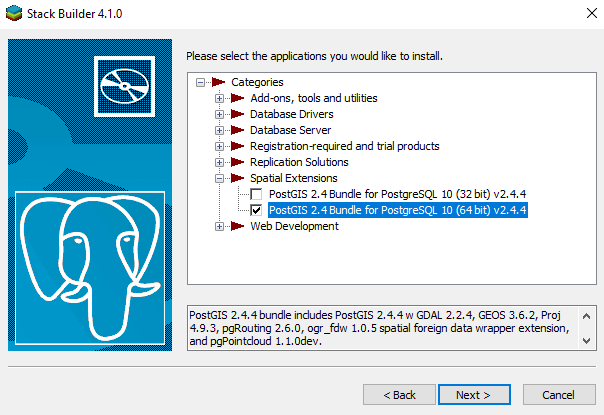
Task: Click the Stack Builder title bar icon
Action: (15, 15)
